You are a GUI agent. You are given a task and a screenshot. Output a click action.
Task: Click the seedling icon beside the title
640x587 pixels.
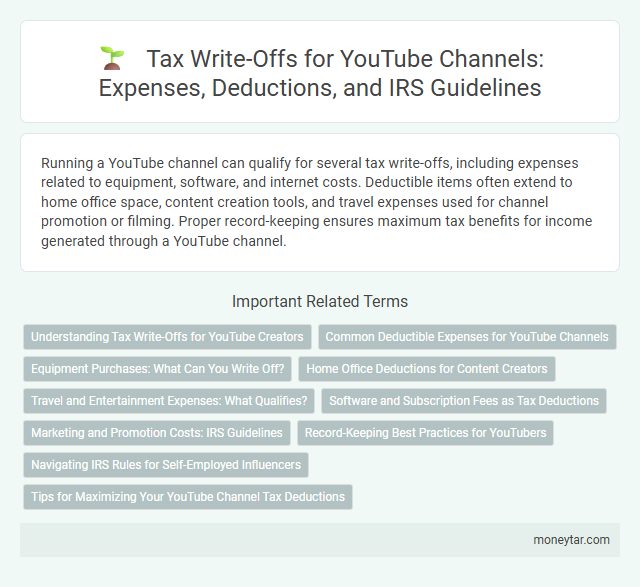[112, 58]
